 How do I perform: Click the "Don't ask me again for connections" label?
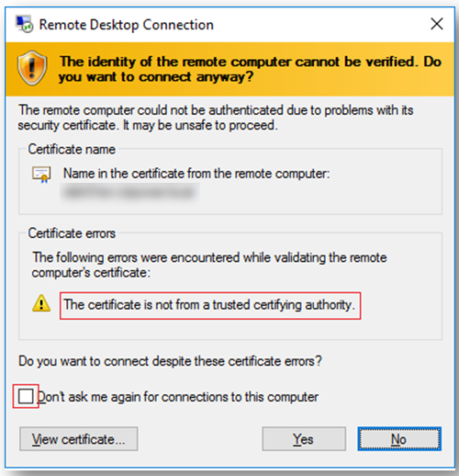[x=178, y=397]
